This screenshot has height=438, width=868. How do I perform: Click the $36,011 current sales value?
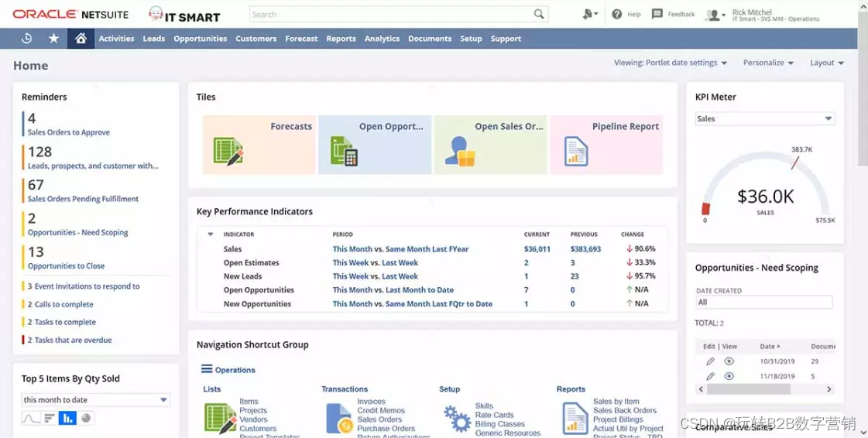[537, 249]
